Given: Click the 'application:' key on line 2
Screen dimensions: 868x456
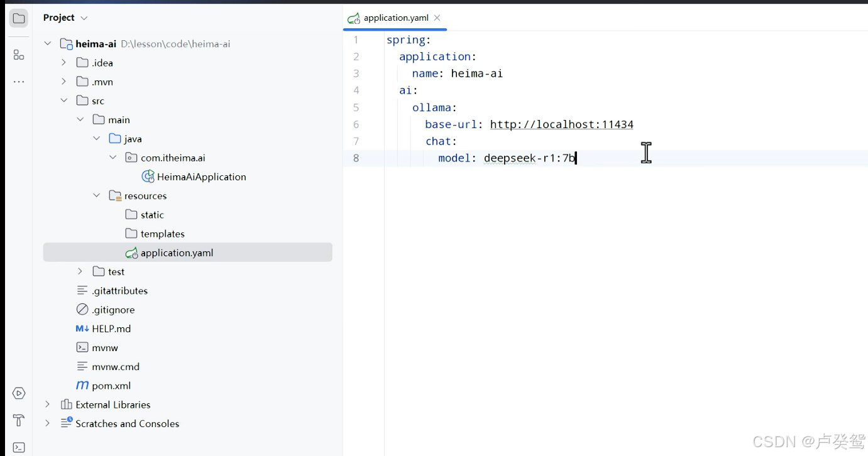Looking at the screenshot, I should tap(438, 57).
